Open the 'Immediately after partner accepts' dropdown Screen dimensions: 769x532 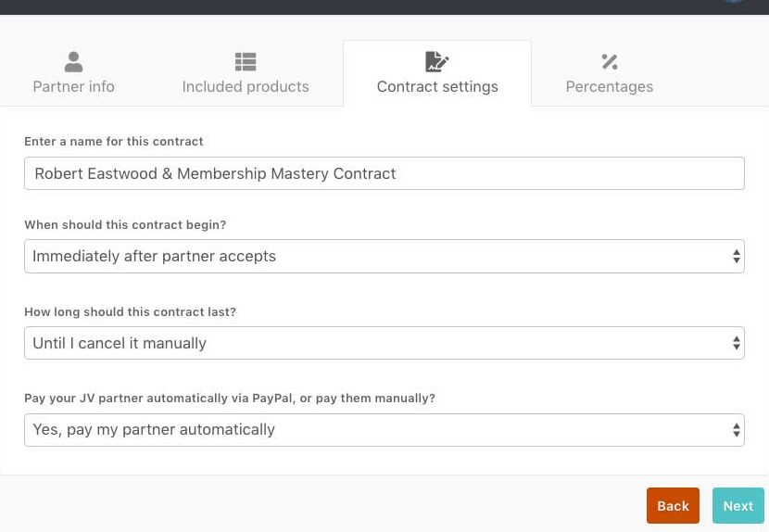(x=371, y=257)
